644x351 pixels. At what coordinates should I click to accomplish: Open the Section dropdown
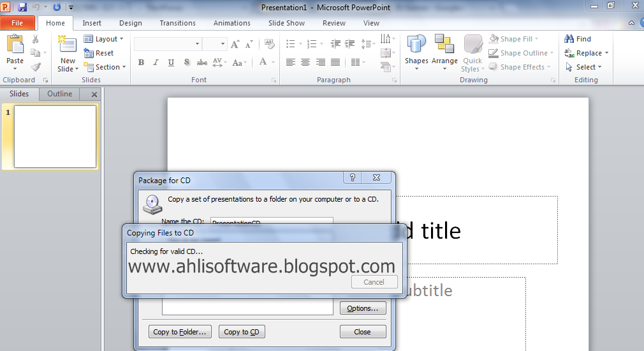[x=105, y=67]
